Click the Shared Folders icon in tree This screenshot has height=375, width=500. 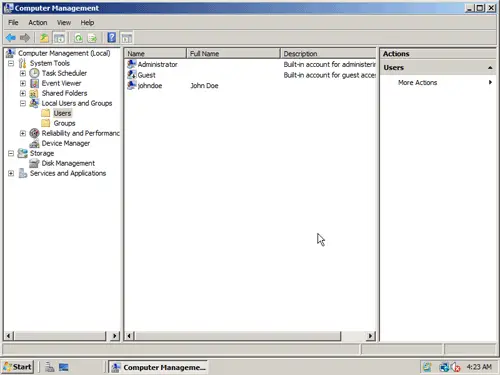tap(34, 93)
